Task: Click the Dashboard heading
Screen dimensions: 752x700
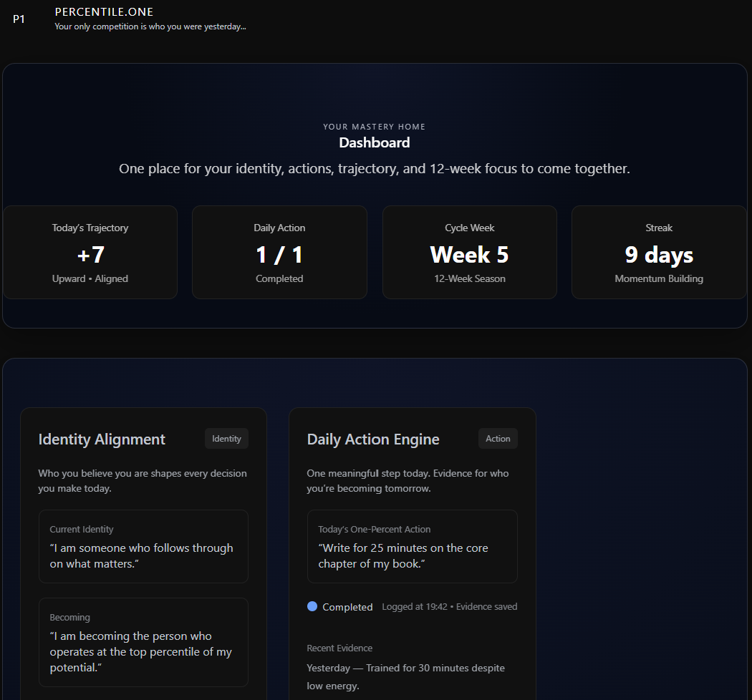Action: click(375, 142)
